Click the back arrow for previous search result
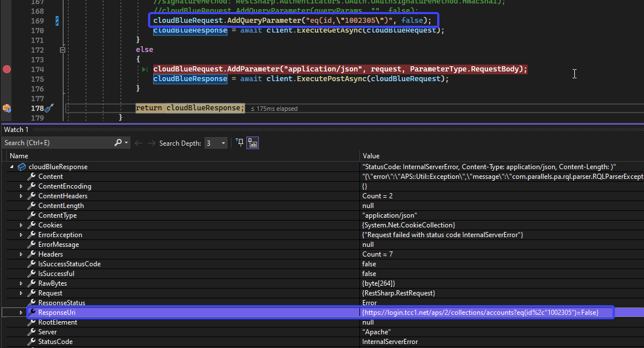This screenshot has height=348, width=644. coord(138,142)
